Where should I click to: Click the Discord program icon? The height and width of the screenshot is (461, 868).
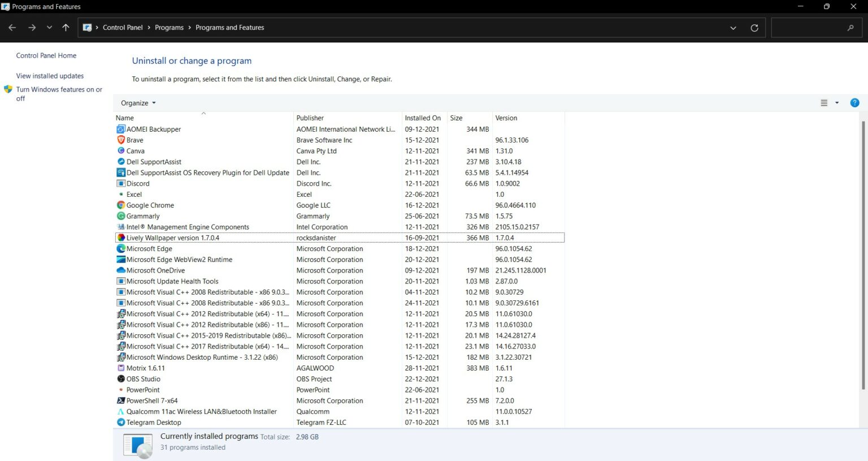[x=120, y=183]
